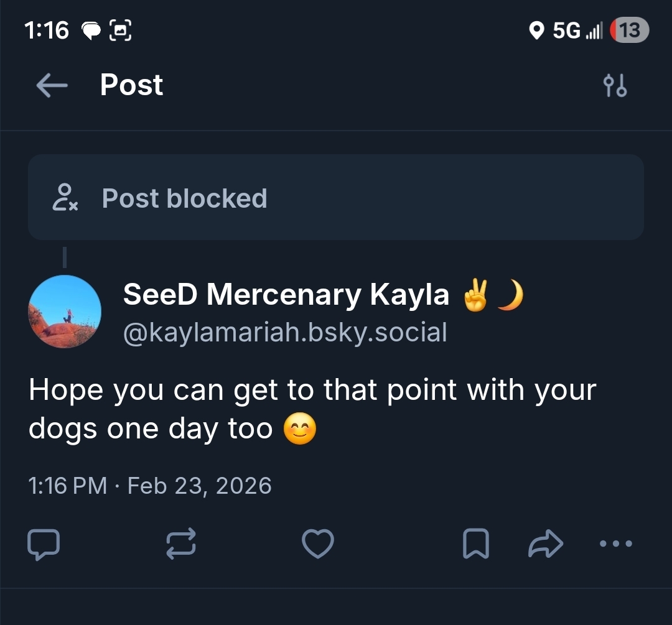The height and width of the screenshot is (625, 672).
Task: Reply to Kayla's post
Action: coord(44,544)
